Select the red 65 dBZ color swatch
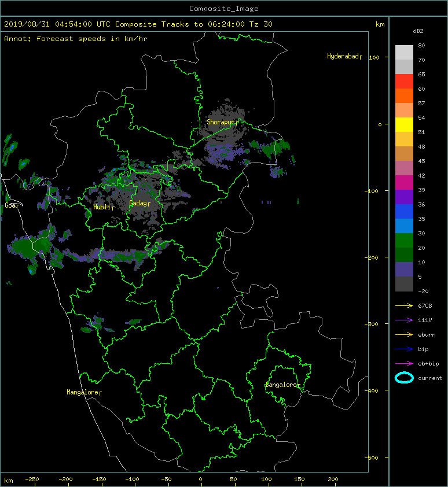 coord(404,82)
